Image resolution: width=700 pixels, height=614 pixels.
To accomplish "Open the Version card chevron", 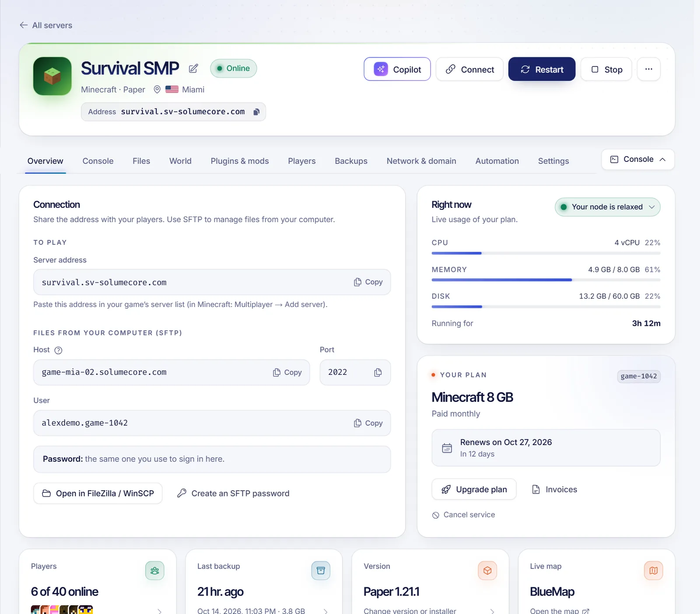I will click(492, 611).
